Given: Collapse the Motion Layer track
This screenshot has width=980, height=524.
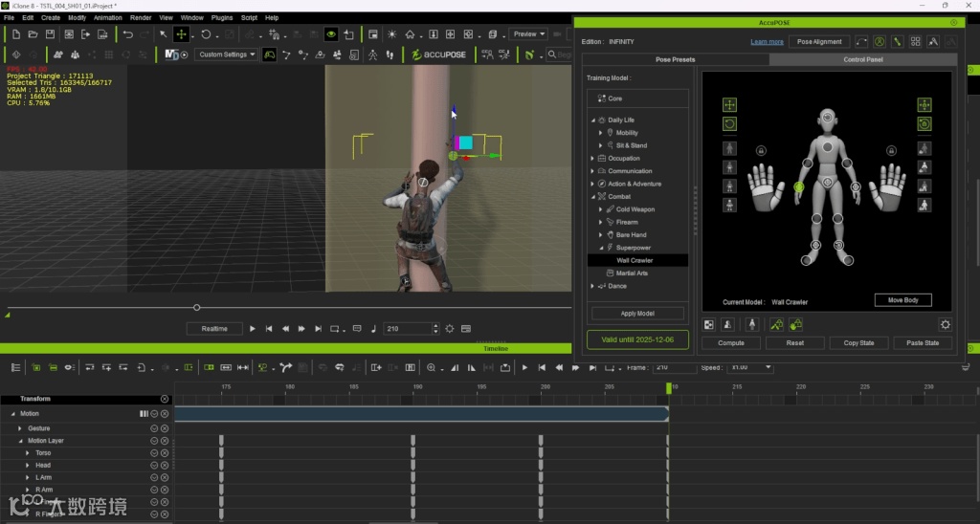Looking at the screenshot, I should click(20, 441).
